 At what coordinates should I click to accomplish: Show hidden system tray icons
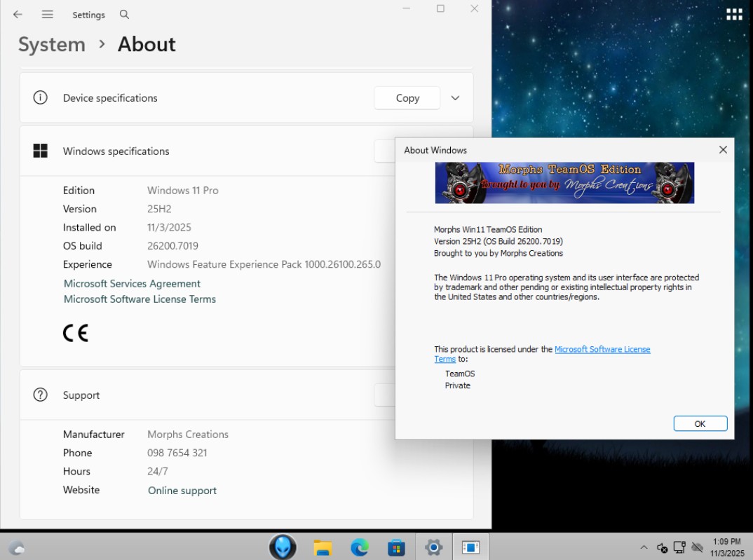coord(644,547)
